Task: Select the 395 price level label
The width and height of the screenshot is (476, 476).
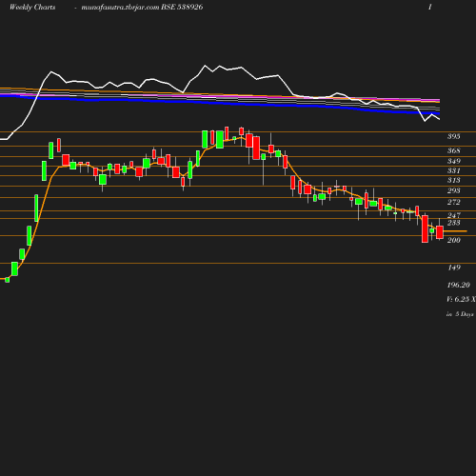Action: [454, 136]
